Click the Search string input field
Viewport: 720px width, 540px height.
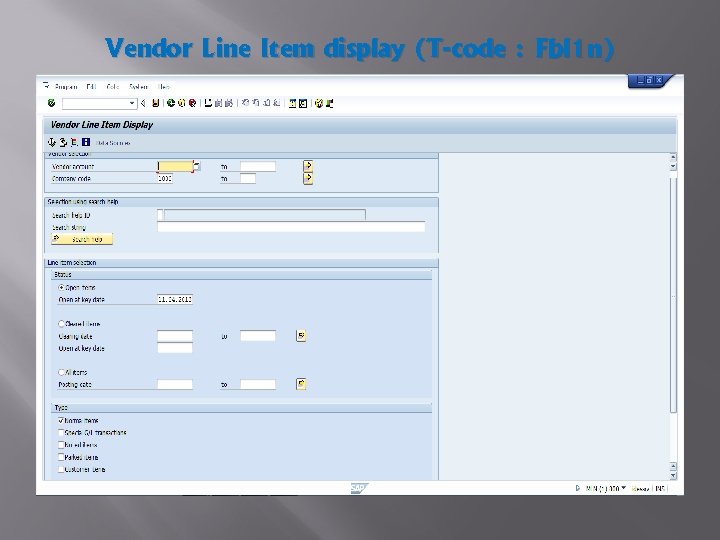[291, 227]
